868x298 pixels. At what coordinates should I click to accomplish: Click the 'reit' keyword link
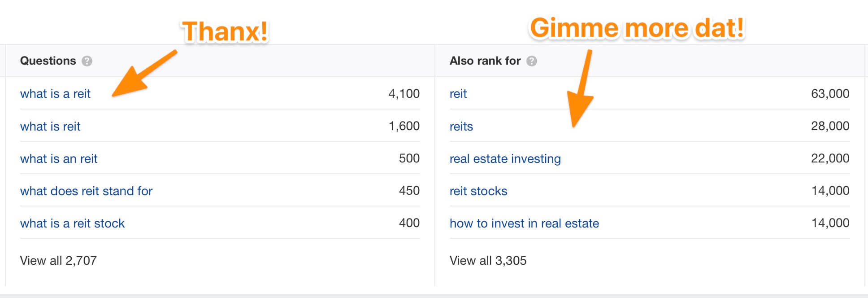point(458,94)
